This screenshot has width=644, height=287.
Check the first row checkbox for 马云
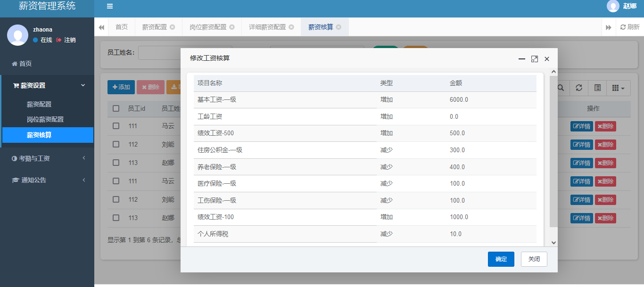(116, 126)
